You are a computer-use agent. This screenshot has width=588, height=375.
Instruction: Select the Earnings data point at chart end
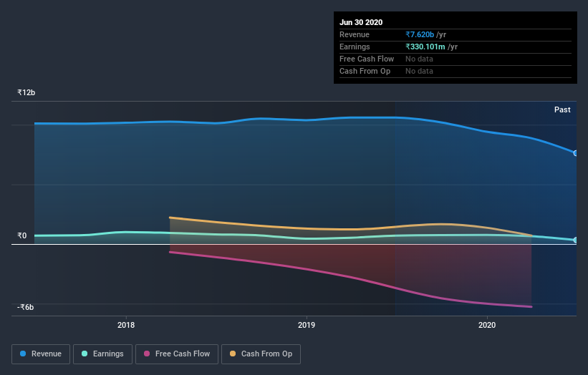[576, 240]
